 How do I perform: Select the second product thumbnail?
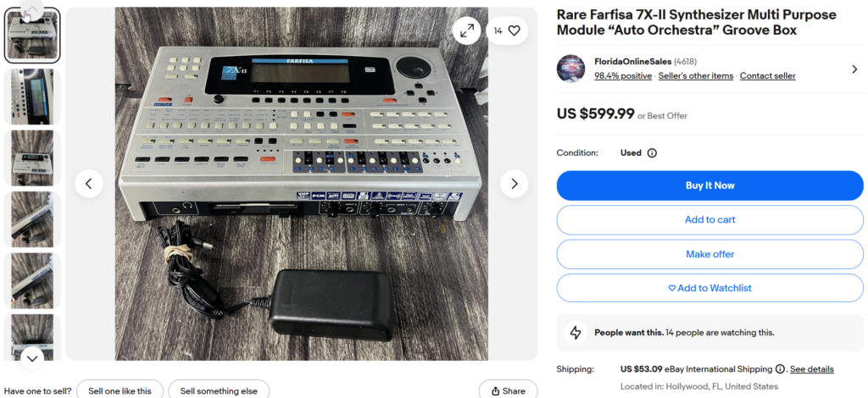point(32,97)
